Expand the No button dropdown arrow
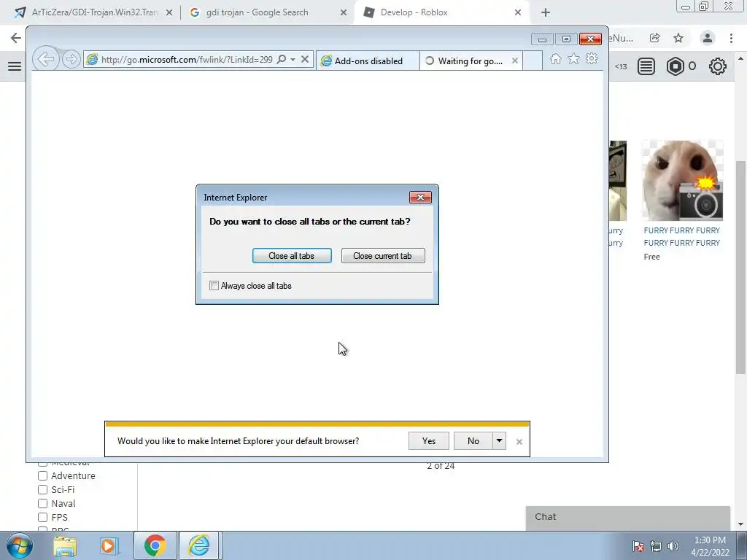Image resolution: width=747 pixels, height=560 pixels. click(499, 441)
